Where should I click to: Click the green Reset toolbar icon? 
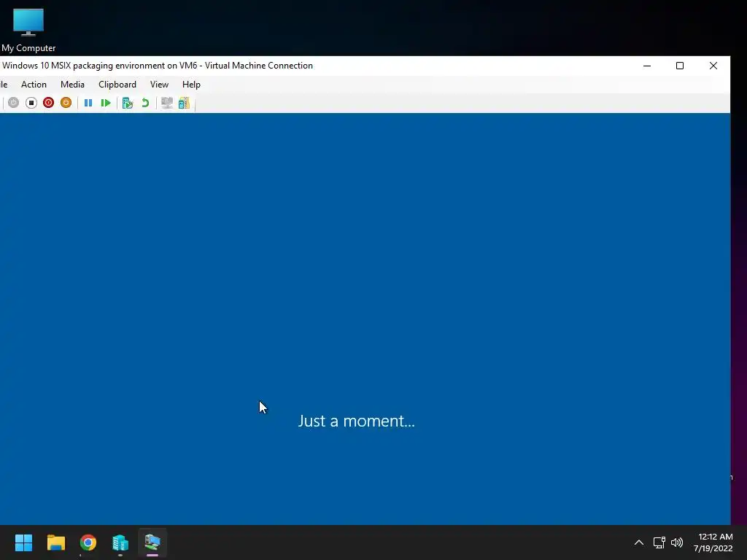click(x=106, y=103)
